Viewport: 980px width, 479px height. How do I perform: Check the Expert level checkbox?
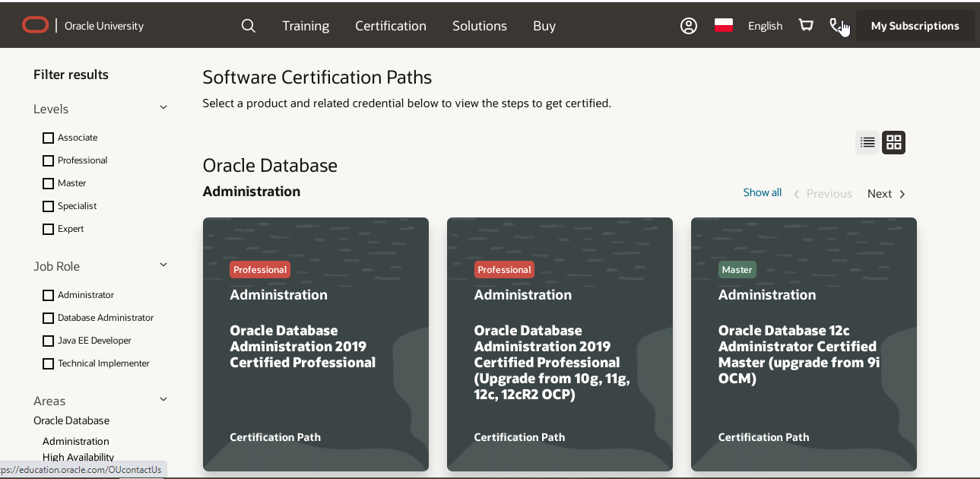click(49, 229)
